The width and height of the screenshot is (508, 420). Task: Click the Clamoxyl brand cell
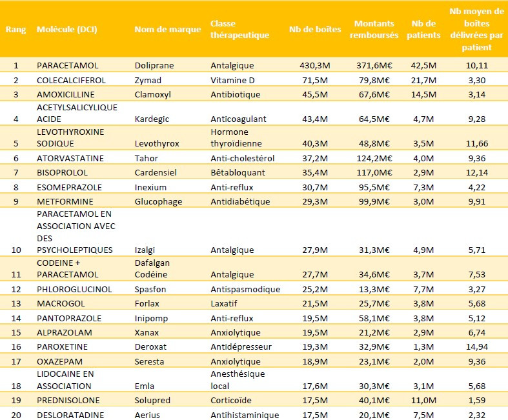point(152,94)
